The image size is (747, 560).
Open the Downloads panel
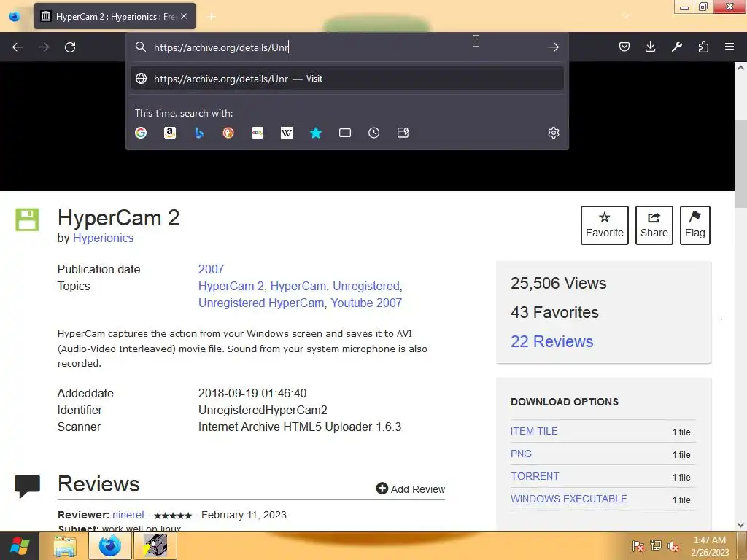tap(650, 47)
